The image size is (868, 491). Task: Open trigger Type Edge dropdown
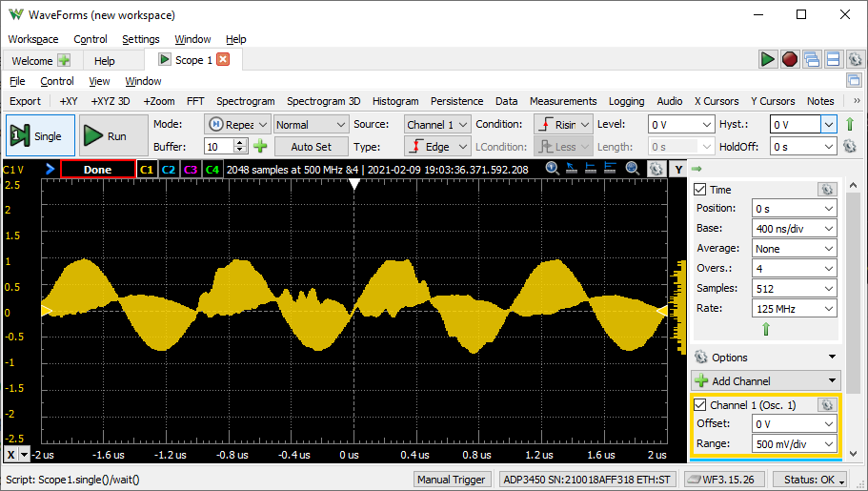[x=437, y=147]
